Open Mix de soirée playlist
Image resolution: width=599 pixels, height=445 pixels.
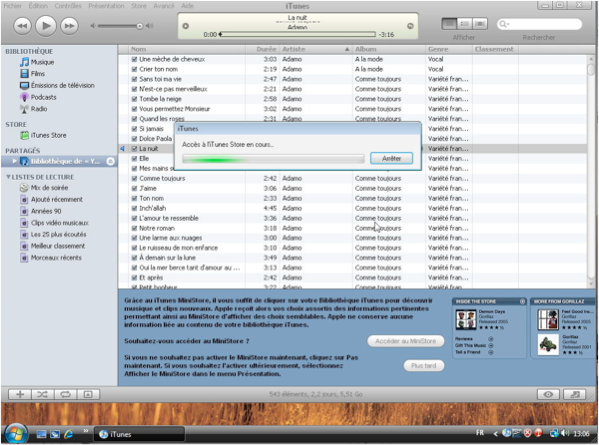[x=49, y=188]
